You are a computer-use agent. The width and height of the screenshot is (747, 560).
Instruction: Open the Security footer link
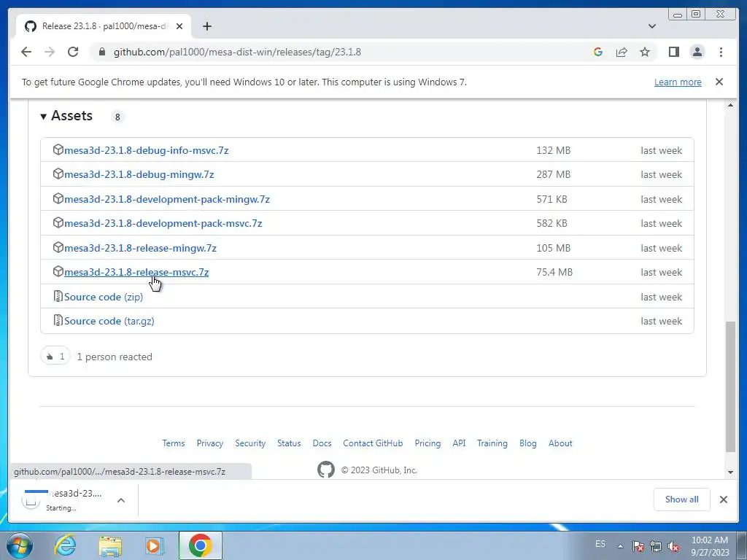click(250, 443)
